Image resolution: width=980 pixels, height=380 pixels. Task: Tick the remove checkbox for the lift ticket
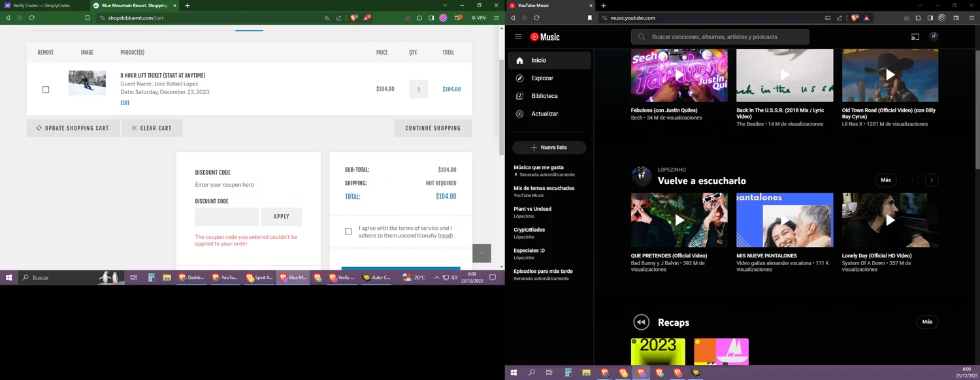(46, 89)
